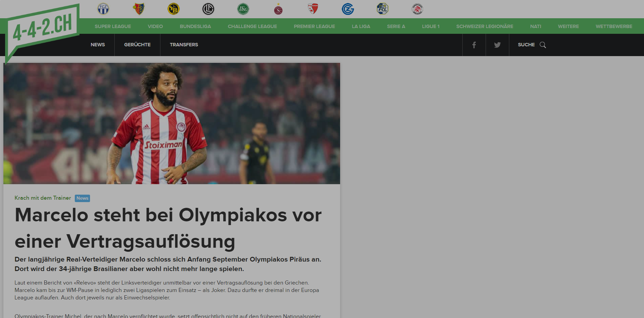Open the Facebook page icon
The width and height of the screenshot is (644, 318).
click(x=474, y=45)
